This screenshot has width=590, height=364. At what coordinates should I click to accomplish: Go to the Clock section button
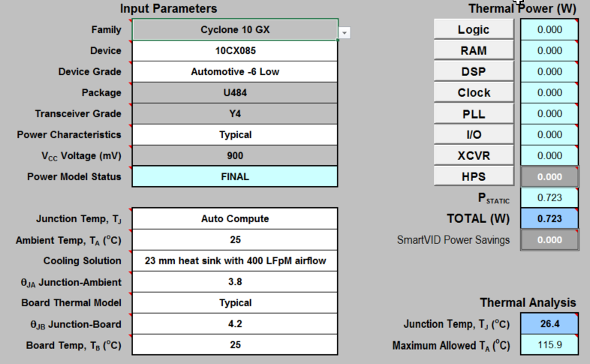coord(474,92)
